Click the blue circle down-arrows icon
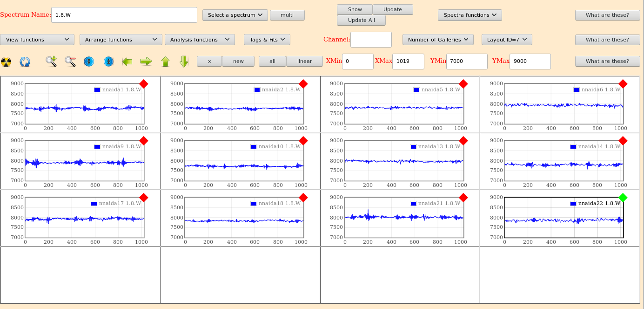Image resolution: width=644 pixels, height=309 pixels. coord(89,62)
